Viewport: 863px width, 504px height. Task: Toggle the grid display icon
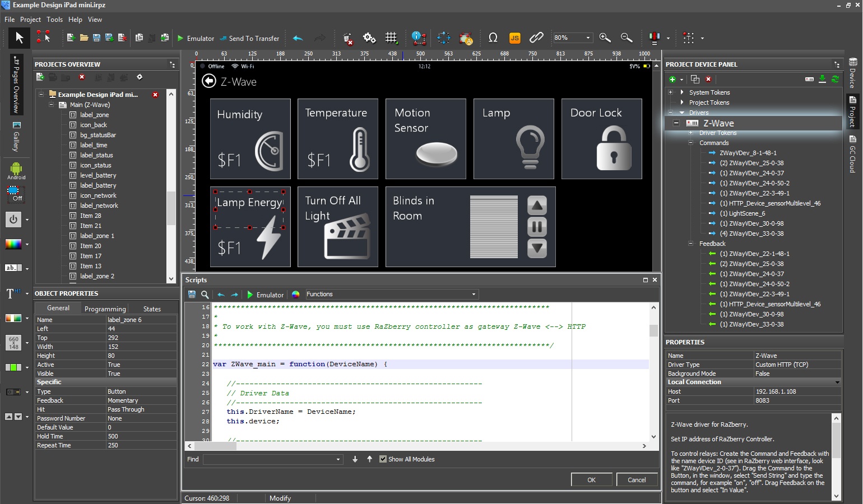tap(391, 38)
